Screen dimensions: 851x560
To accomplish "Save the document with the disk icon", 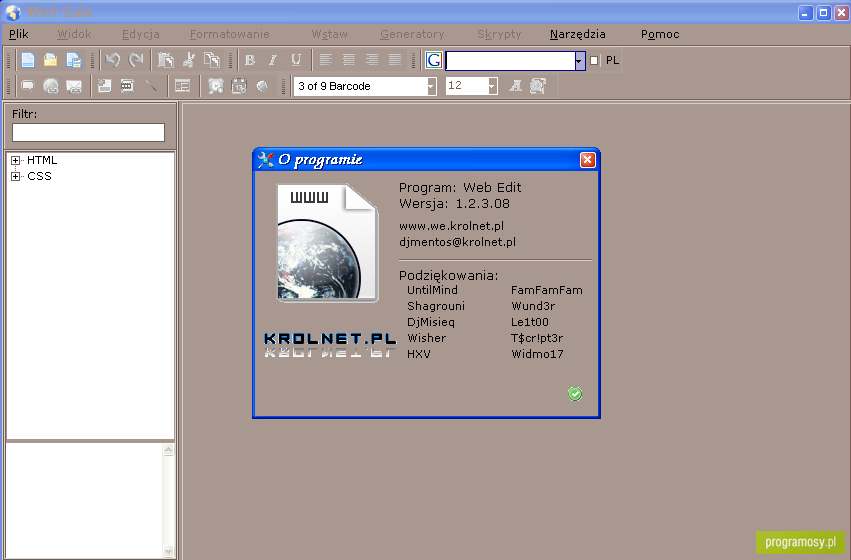I will 74,60.
